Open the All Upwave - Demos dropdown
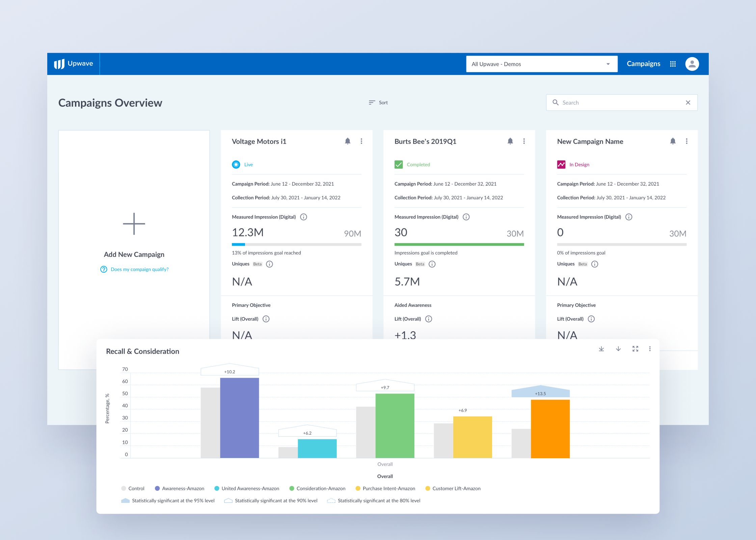This screenshot has width=756, height=540. point(542,64)
